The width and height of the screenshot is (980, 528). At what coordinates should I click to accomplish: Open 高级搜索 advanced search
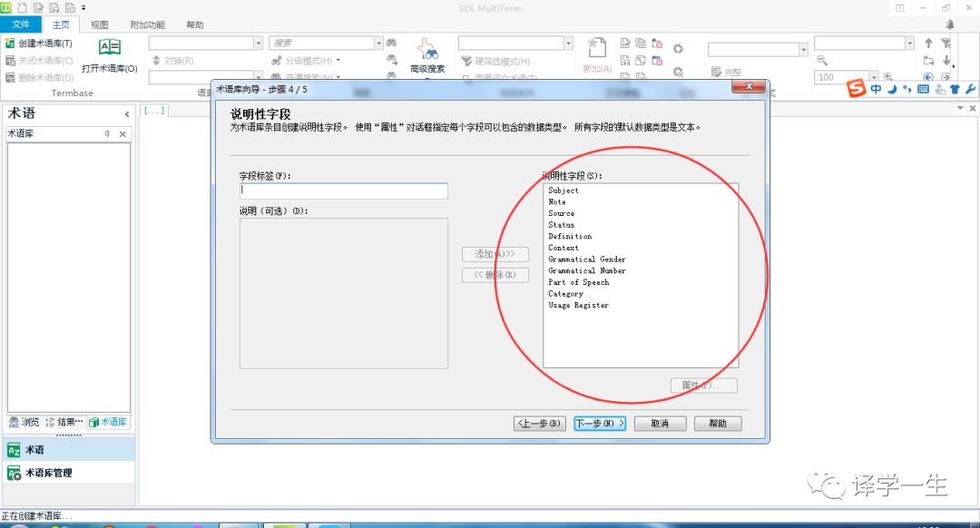pos(427,55)
